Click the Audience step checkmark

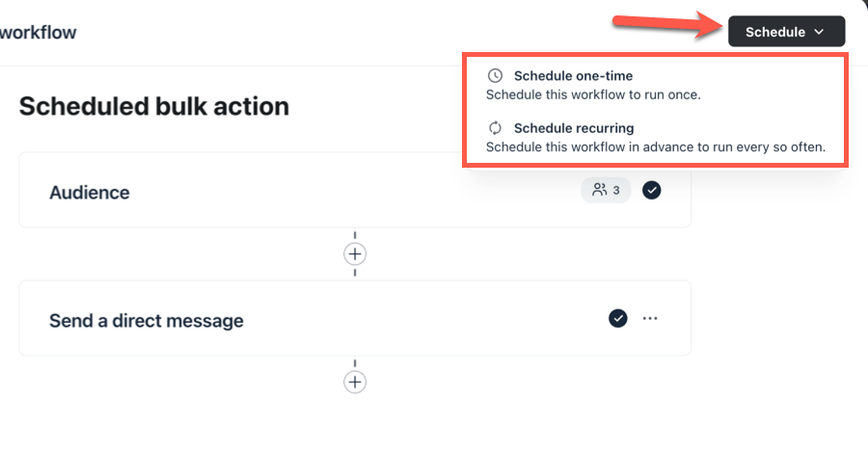[652, 190]
